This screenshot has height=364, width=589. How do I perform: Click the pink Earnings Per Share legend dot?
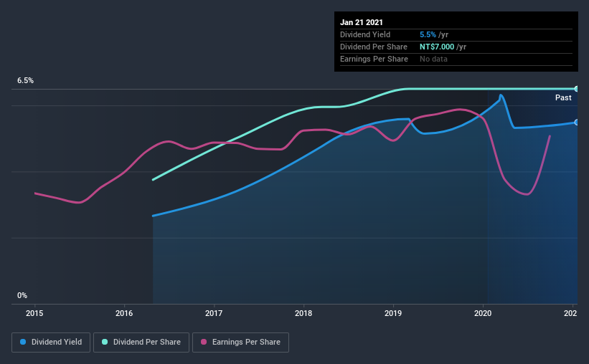[x=204, y=342]
